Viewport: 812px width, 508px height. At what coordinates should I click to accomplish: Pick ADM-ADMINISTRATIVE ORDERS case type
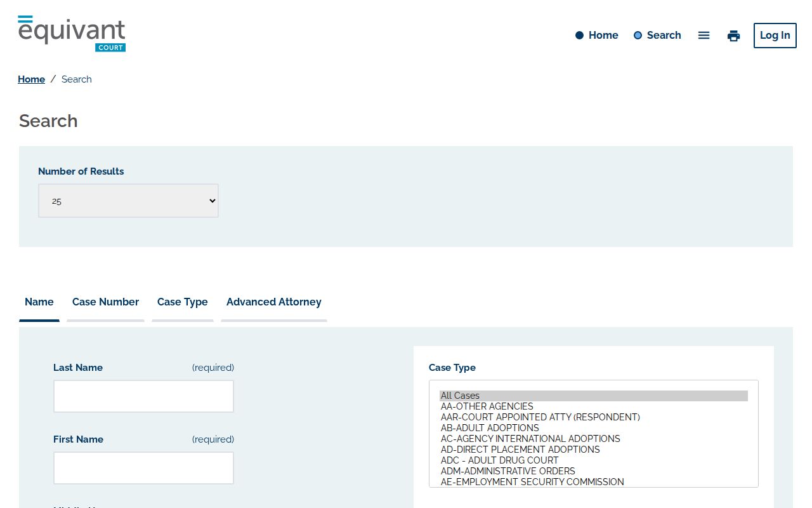(594, 471)
